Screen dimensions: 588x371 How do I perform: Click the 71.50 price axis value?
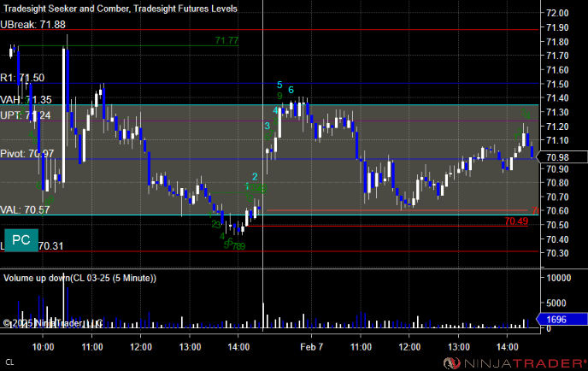(557, 85)
